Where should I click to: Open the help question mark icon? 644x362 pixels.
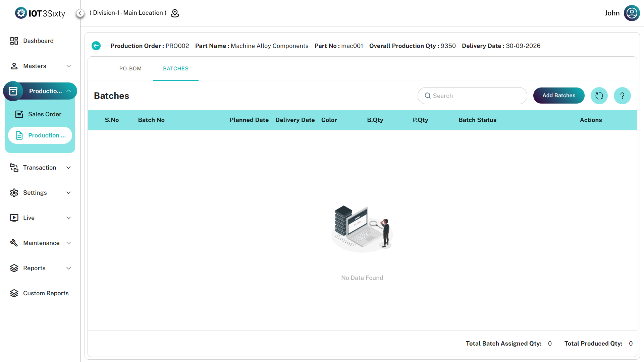tap(622, 96)
